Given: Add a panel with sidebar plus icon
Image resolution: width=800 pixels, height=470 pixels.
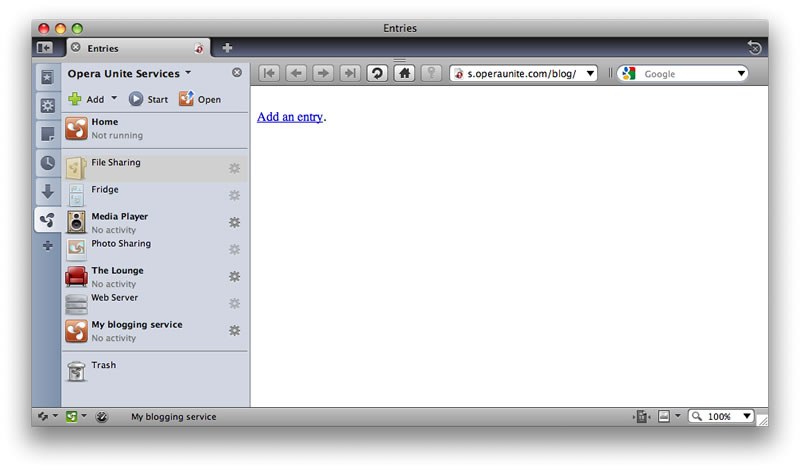Looking at the screenshot, I should click(x=47, y=246).
